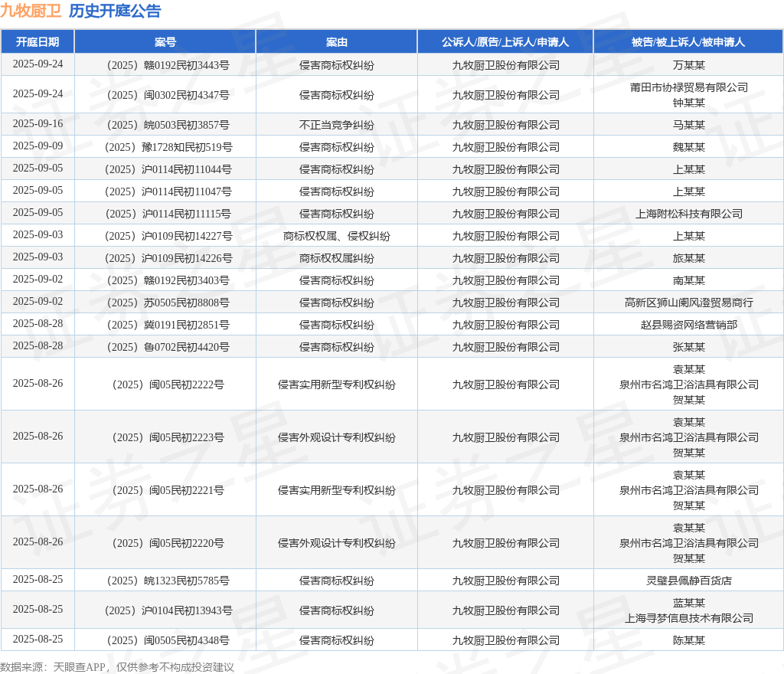
Task: Click the 公诉人/原告/上诉人/申请人 header
Action: coord(505,42)
